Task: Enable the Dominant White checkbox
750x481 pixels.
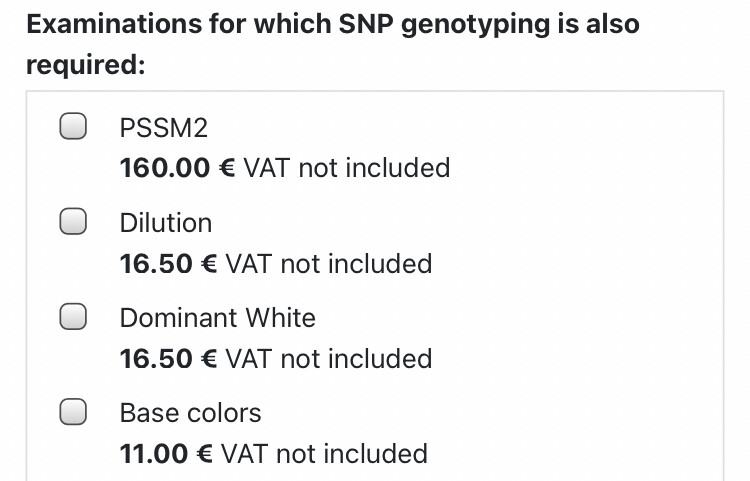Action: (x=72, y=317)
